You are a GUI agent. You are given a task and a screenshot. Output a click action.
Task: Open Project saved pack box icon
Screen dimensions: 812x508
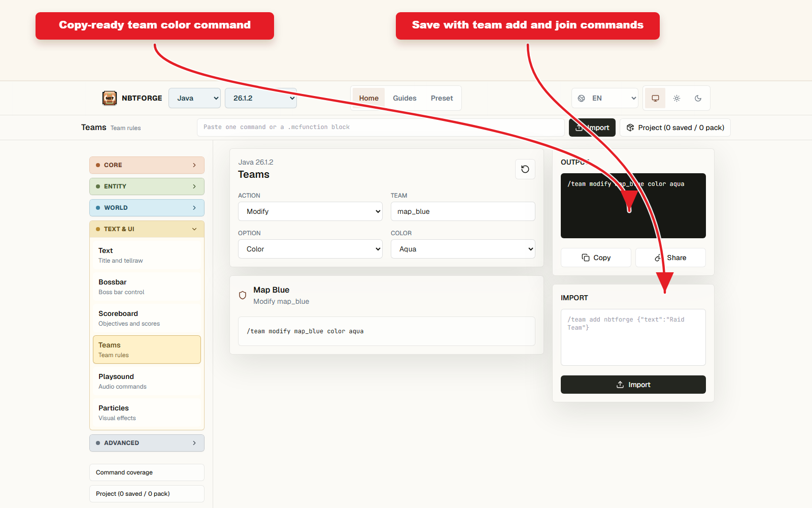630,128
